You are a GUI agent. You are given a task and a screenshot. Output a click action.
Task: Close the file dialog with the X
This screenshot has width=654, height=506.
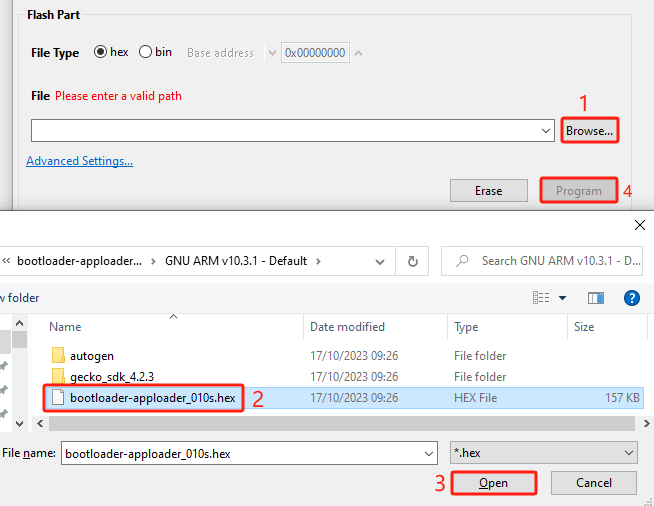pos(640,225)
